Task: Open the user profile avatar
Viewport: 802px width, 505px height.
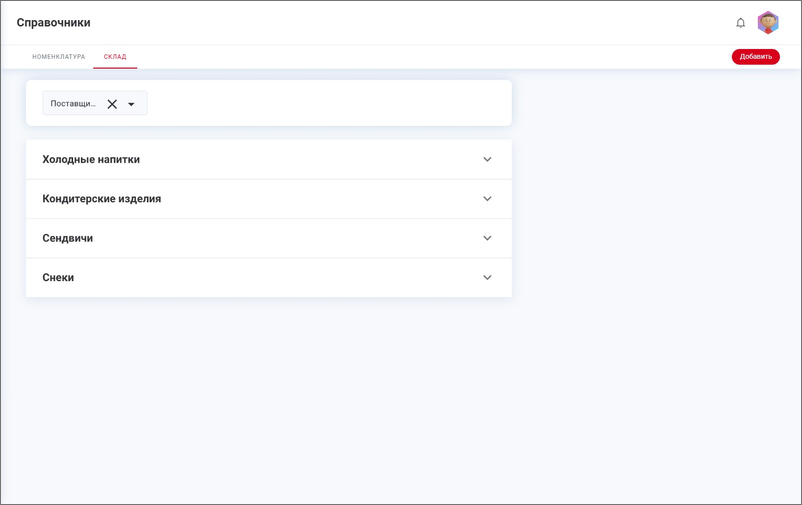Action: pyautogui.click(x=768, y=23)
